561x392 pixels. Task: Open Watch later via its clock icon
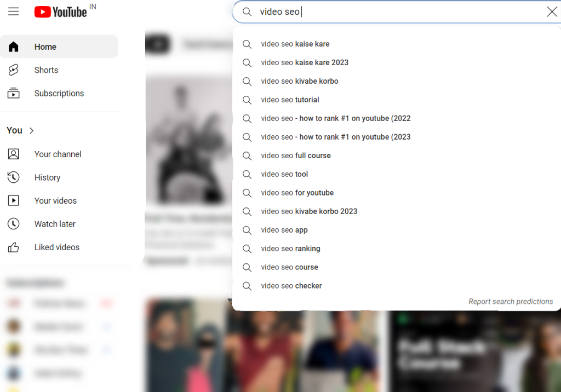tap(15, 223)
